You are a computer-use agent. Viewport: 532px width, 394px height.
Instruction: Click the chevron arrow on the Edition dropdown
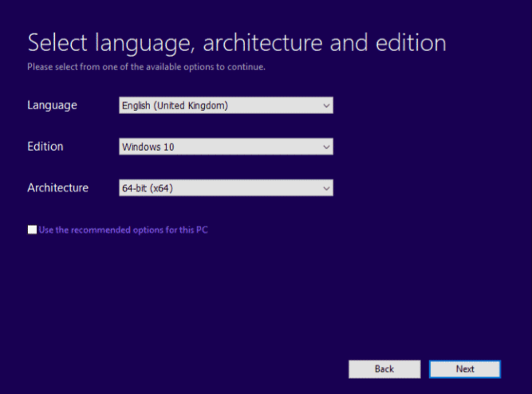(326, 147)
